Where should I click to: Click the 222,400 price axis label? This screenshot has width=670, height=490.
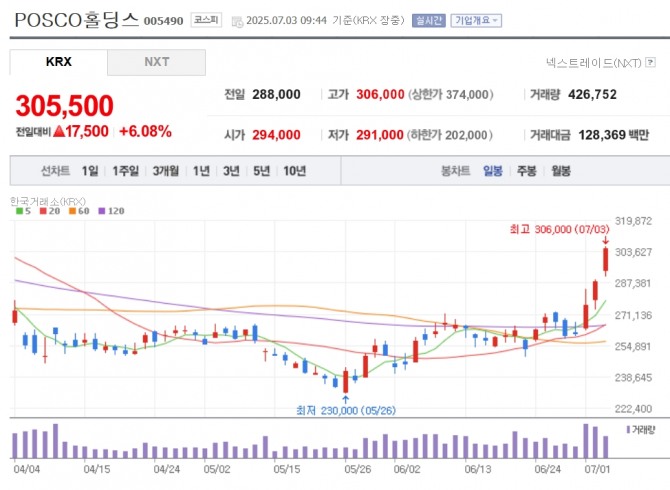(x=633, y=409)
